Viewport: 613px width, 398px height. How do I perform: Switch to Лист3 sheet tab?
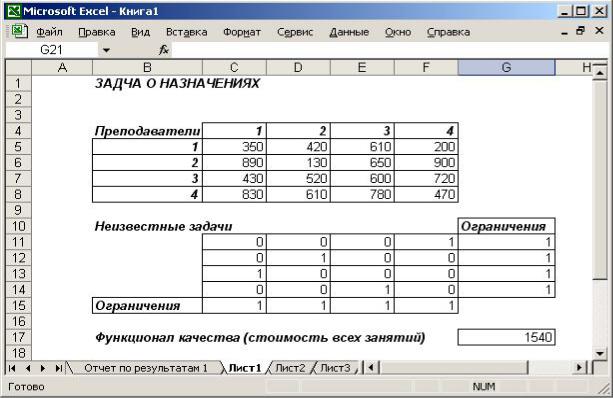pyautogui.click(x=335, y=368)
